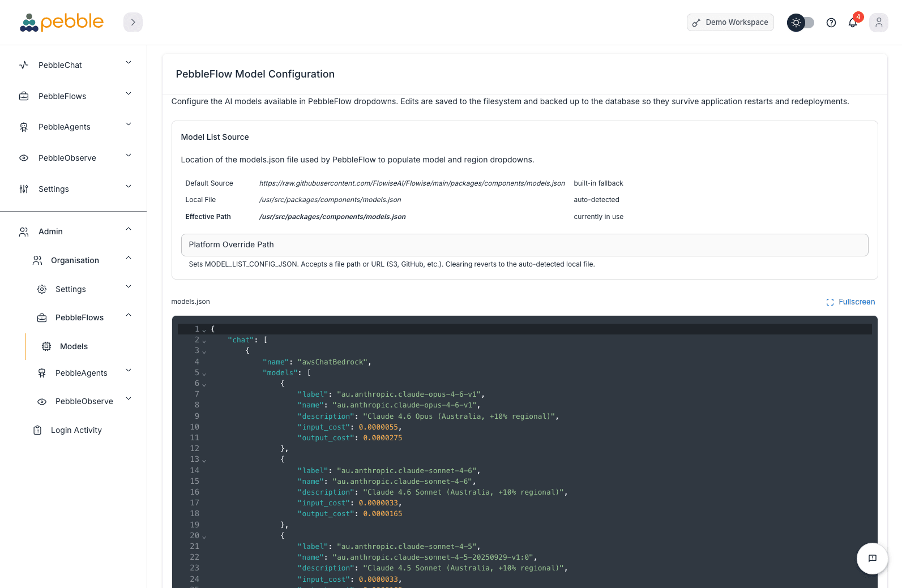Expand the top PebbleAgents chevron
This screenshot has height=588, width=902.
point(129,124)
